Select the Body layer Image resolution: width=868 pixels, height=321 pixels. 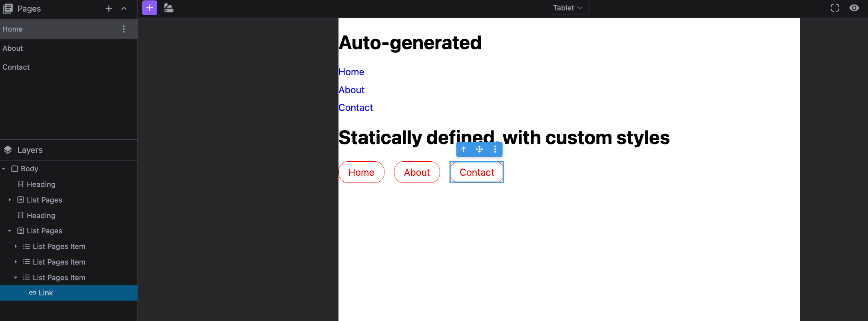(69, 169)
